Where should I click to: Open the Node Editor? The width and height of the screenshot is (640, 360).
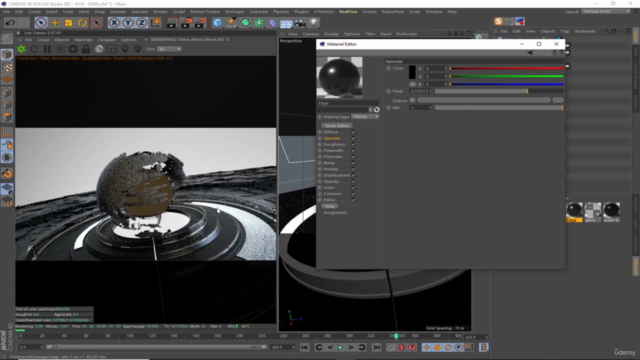coord(337,126)
